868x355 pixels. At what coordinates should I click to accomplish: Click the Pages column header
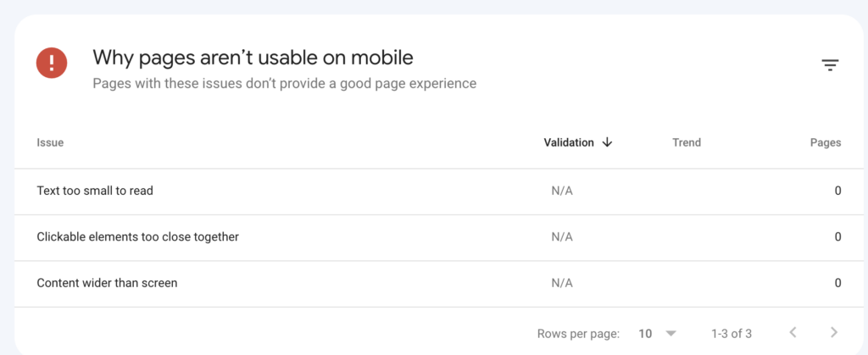point(826,142)
